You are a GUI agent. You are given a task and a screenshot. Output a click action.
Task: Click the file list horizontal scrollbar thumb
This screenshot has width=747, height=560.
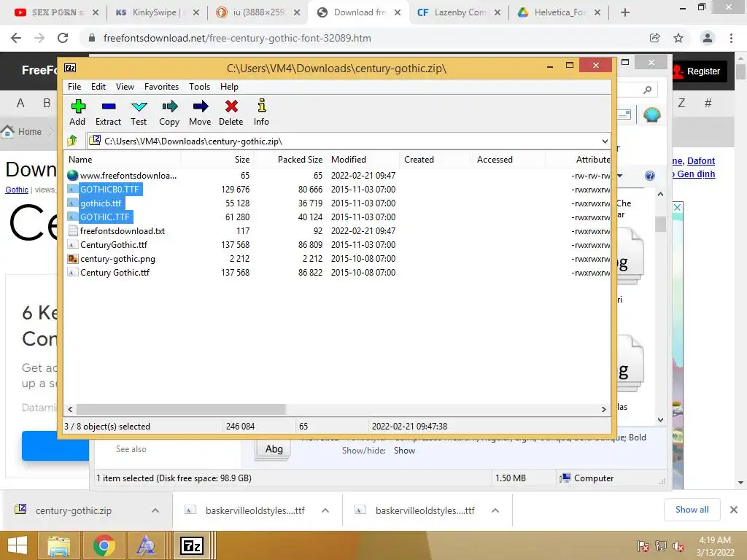tap(181, 409)
